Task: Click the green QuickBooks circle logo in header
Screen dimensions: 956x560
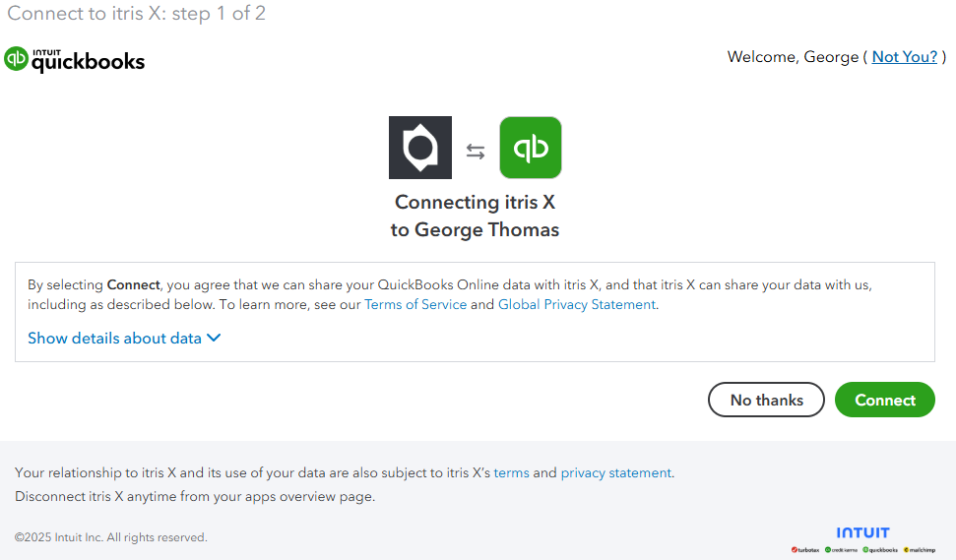Action: 16,59
